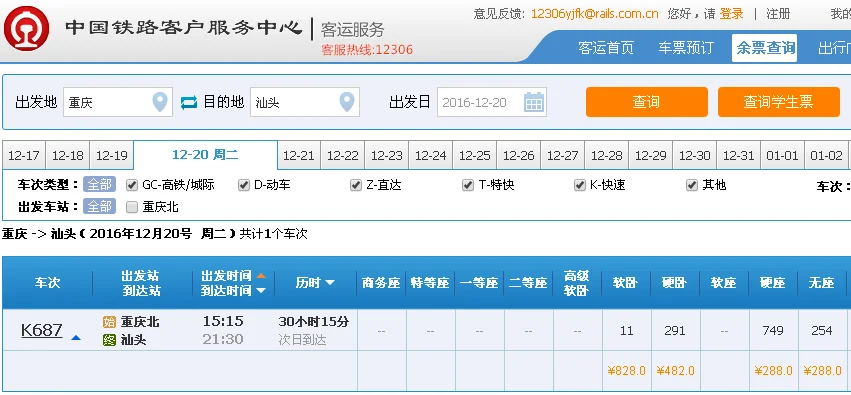The width and height of the screenshot is (851, 395).
Task: Select the 12-21 date tab
Action: [299, 156]
